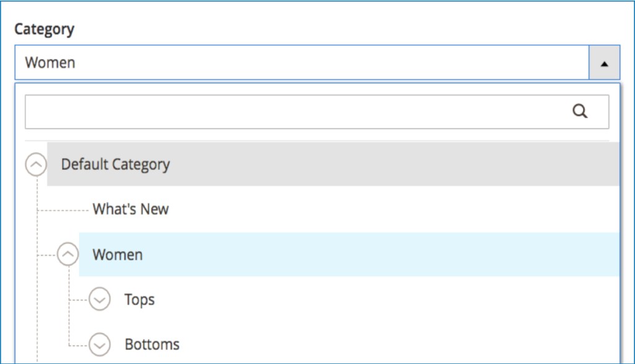The image size is (635, 364).
Task: Click the upward triangle on the Category selector
Action: point(603,62)
